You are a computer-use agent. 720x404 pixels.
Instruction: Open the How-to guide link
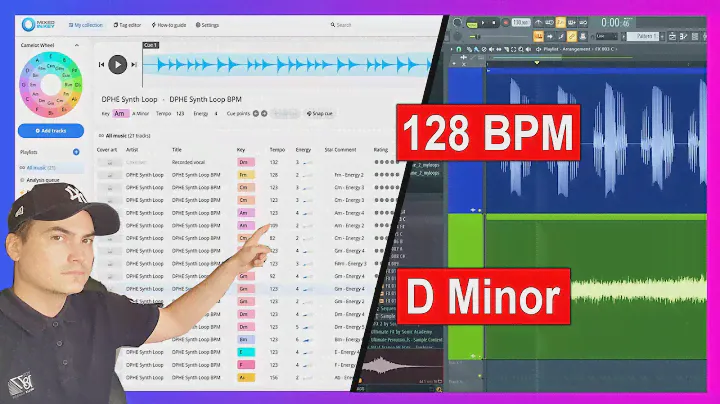click(x=170, y=25)
